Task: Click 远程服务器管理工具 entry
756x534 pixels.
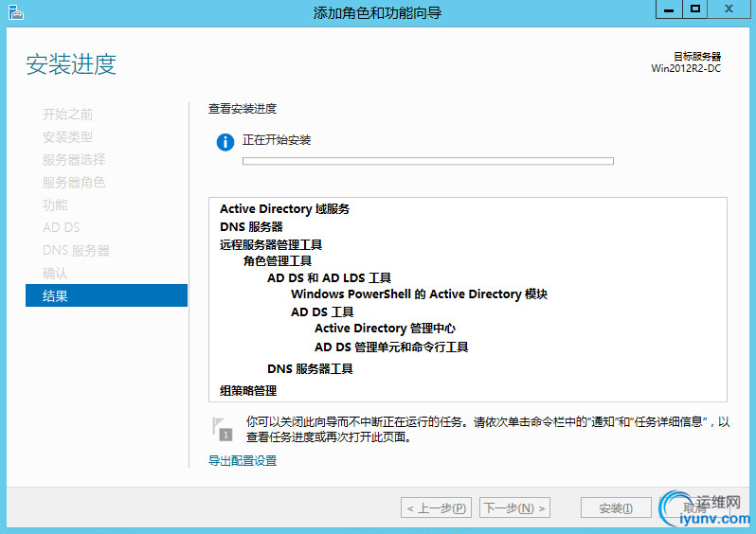Action: 271,244
